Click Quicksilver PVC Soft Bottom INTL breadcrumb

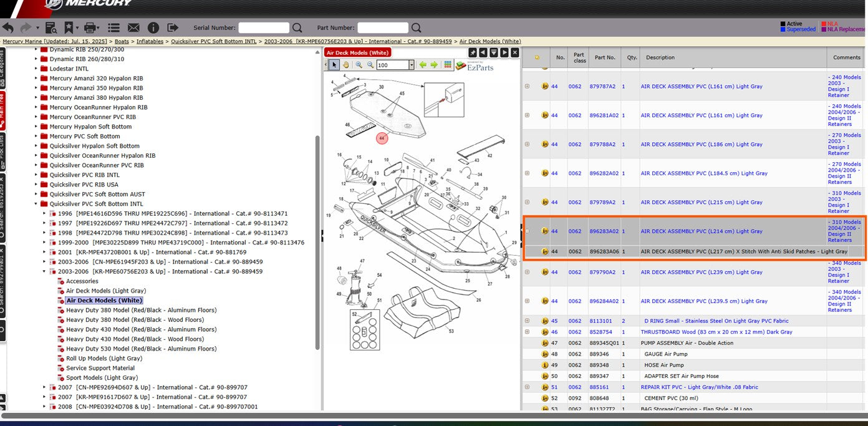coord(214,41)
